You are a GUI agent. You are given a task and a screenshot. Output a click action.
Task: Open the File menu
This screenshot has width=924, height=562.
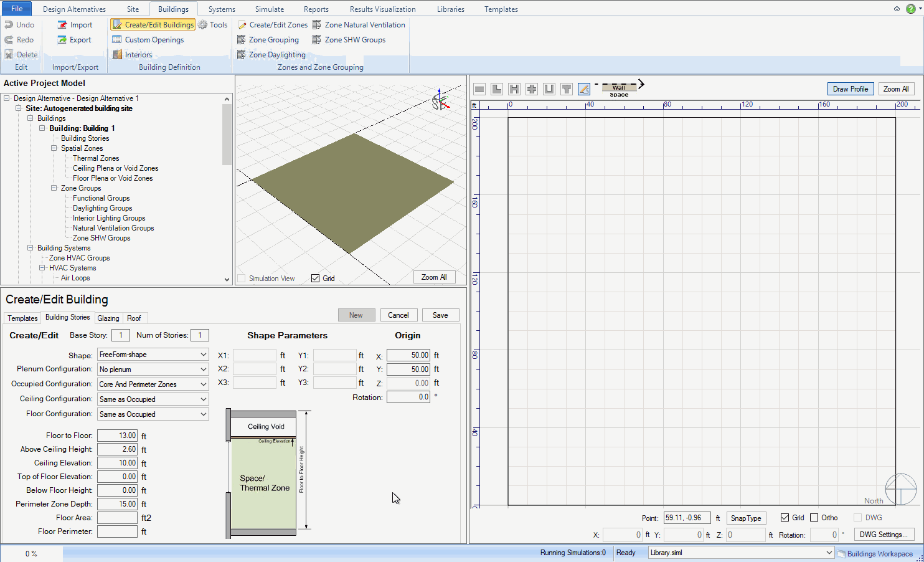point(17,9)
